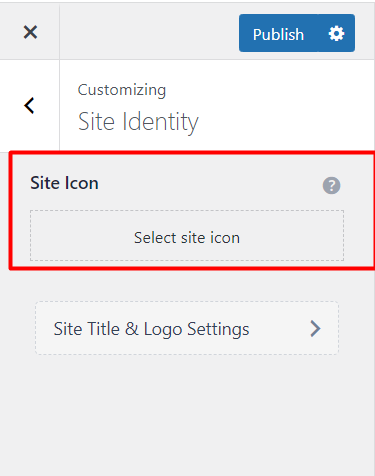Open the scheduling options cog beside Publish

pyautogui.click(x=336, y=33)
